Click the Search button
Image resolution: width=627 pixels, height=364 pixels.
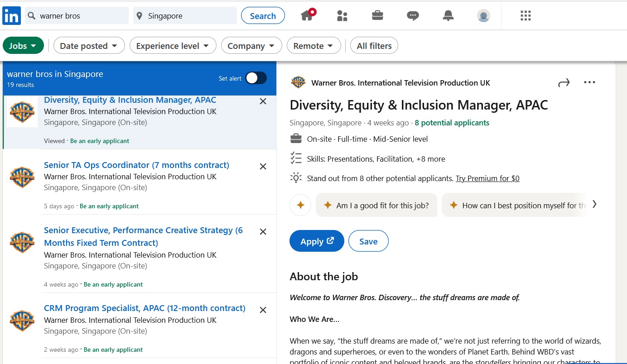pos(263,15)
